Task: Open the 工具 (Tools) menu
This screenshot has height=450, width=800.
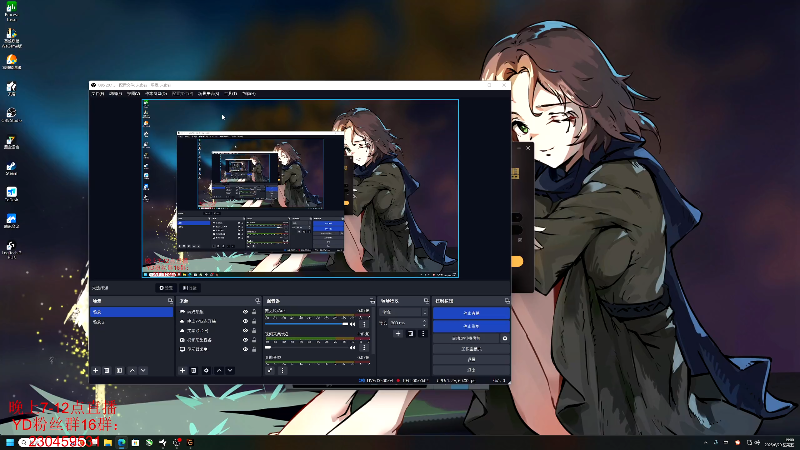Action: click(231, 94)
